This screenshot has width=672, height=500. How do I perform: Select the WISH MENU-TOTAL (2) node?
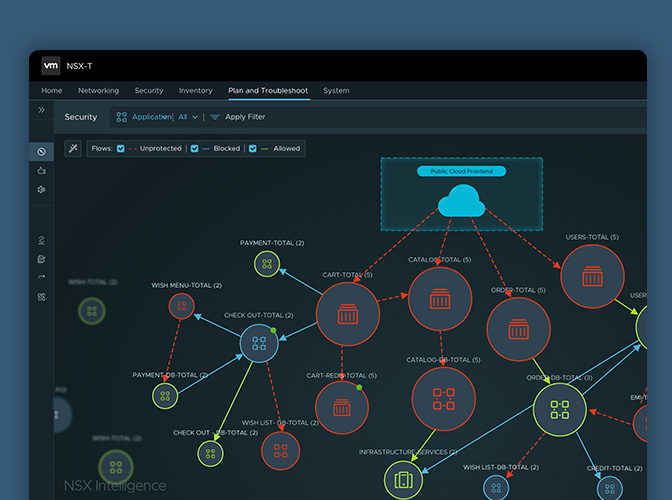tap(182, 306)
